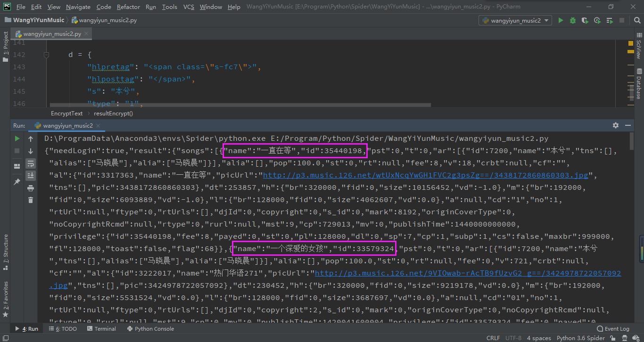Image resolution: width=644 pixels, height=342 pixels.
Task: Open the Code menu
Action: tap(104, 7)
